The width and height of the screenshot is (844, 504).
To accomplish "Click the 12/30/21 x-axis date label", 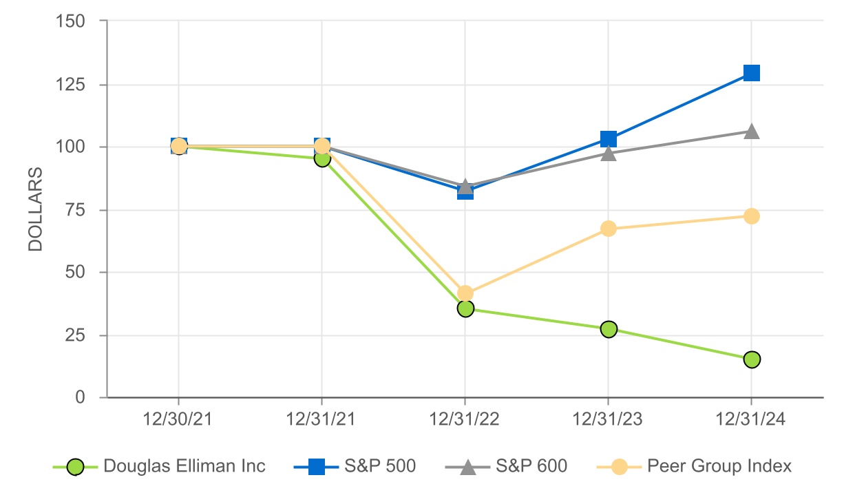I will 178,419.
